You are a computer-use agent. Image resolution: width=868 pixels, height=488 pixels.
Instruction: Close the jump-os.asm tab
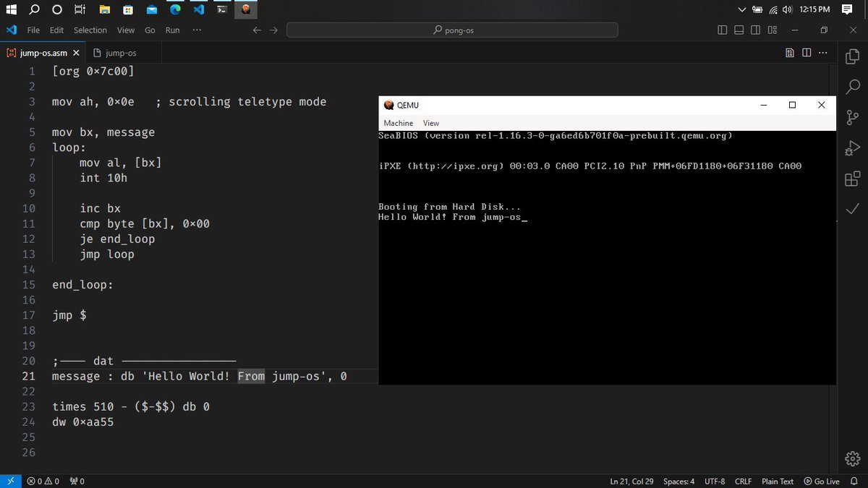point(76,53)
